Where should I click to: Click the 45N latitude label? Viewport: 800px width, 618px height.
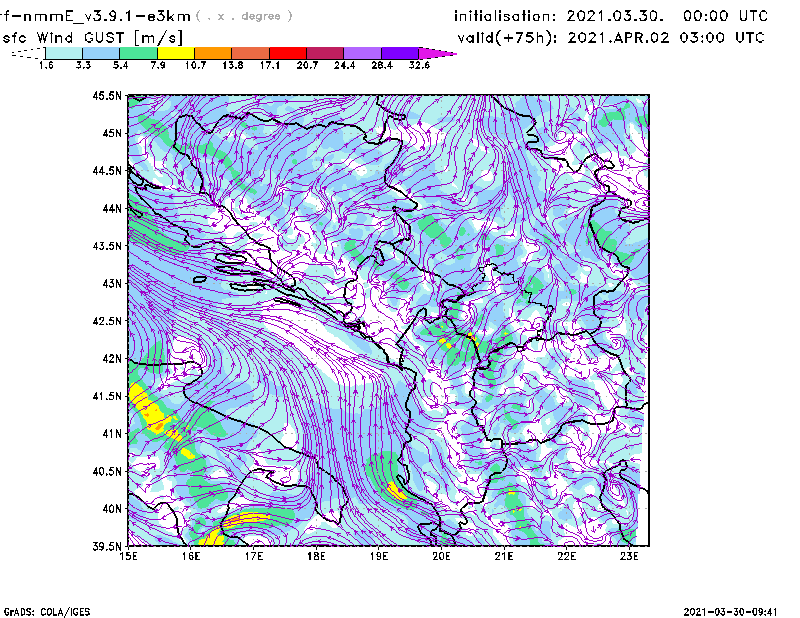pyautogui.click(x=112, y=133)
